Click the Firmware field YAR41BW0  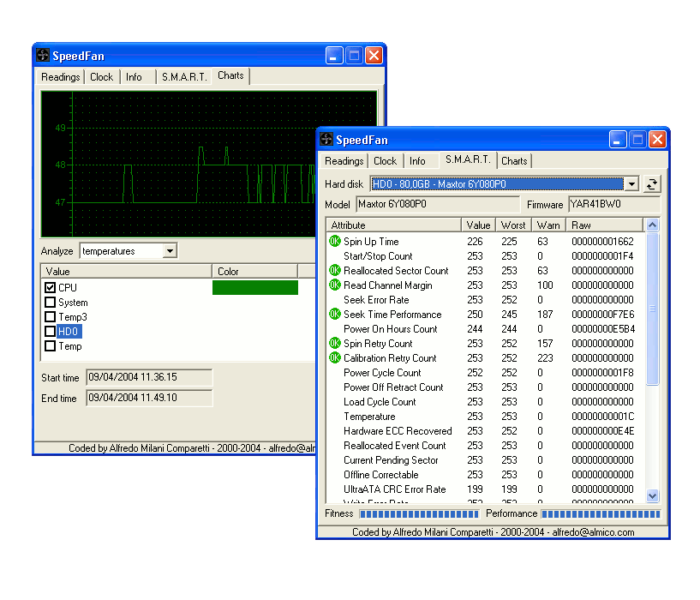pyautogui.click(x=613, y=204)
